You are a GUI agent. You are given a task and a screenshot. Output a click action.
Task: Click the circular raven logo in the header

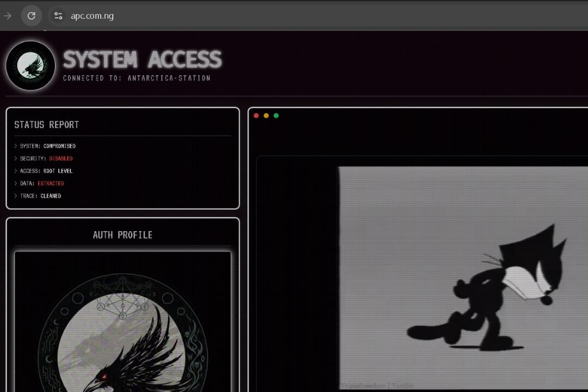click(x=30, y=65)
